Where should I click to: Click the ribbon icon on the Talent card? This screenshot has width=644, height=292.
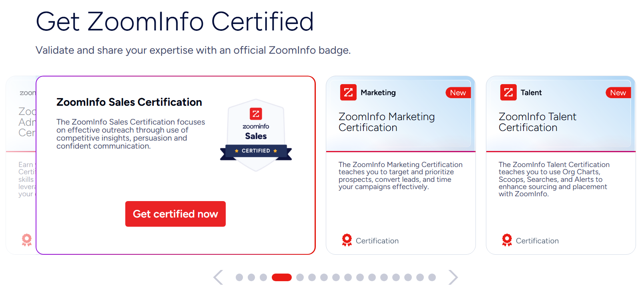507,240
